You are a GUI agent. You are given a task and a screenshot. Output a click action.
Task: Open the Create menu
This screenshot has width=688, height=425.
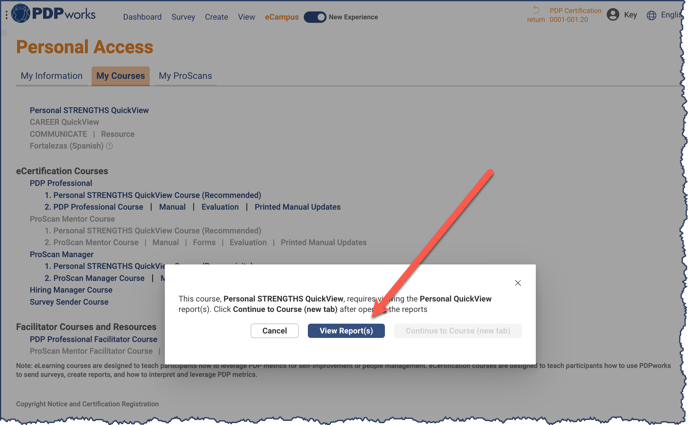(x=216, y=17)
